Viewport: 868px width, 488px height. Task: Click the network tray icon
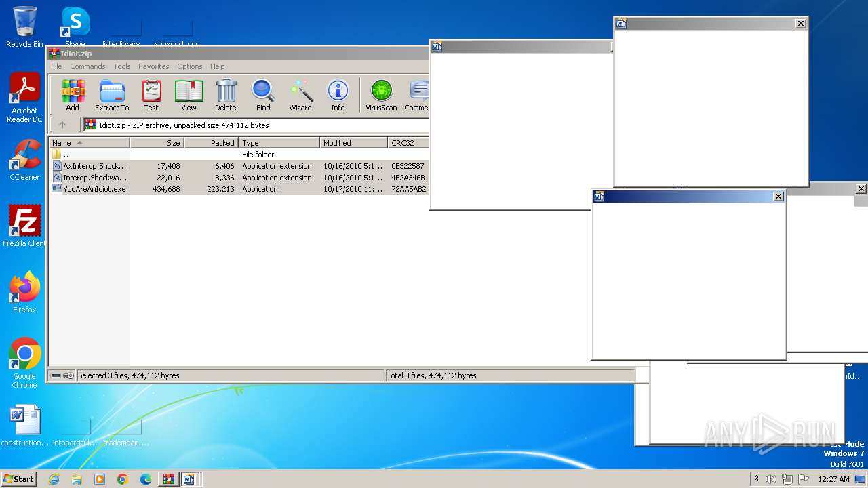pos(787,479)
